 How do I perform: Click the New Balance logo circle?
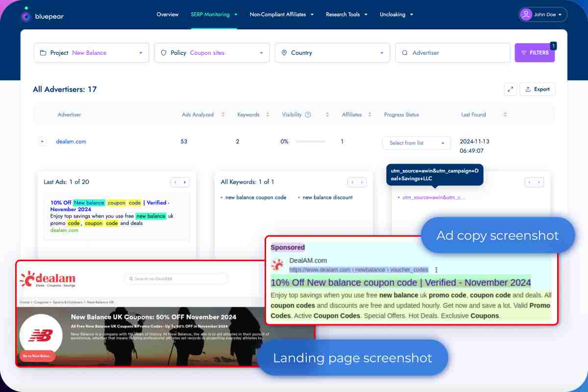pyautogui.click(x=40, y=335)
